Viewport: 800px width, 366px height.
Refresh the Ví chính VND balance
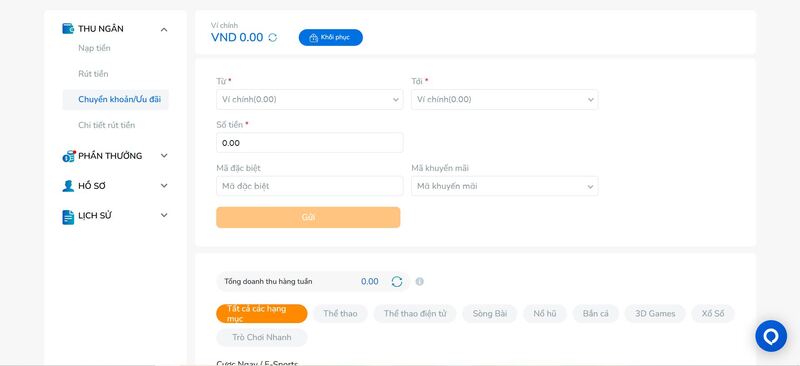coord(273,37)
